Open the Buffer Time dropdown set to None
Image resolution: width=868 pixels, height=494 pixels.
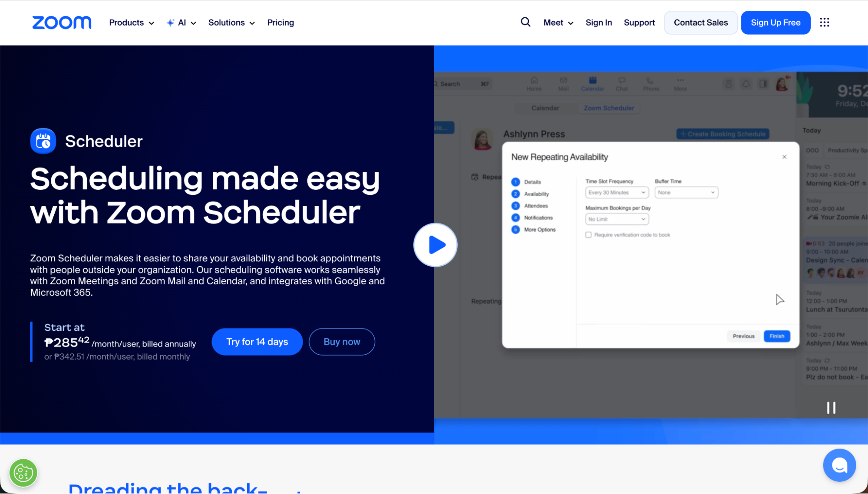pos(686,192)
